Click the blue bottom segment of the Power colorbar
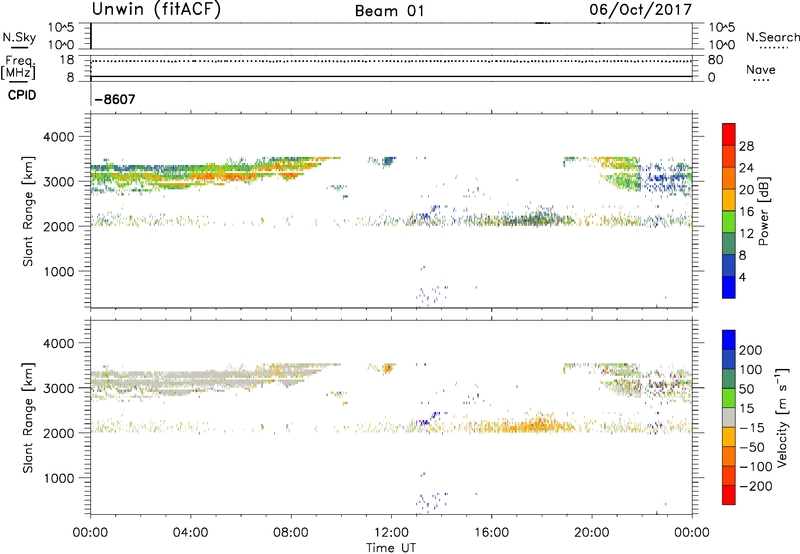 point(729,287)
